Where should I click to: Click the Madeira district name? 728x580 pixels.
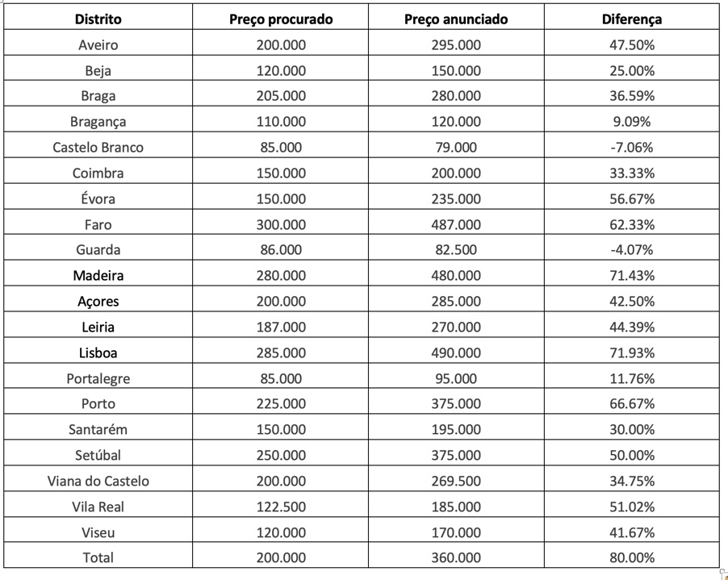pyautogui.click(x=98, y=275)
